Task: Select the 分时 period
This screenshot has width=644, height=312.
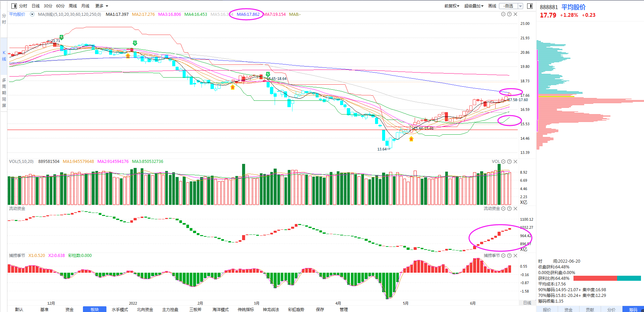Action: click(23, 6)
